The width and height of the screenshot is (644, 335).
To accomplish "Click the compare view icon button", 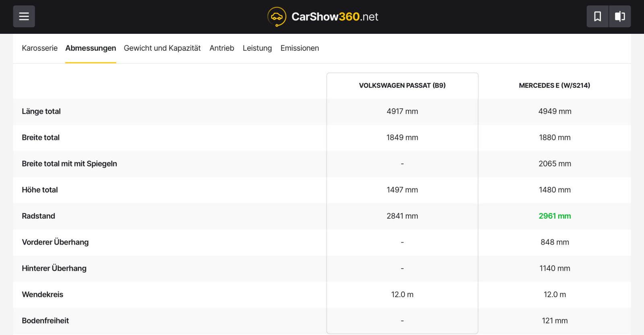I will pyautogui.click(x=620, y=16).
